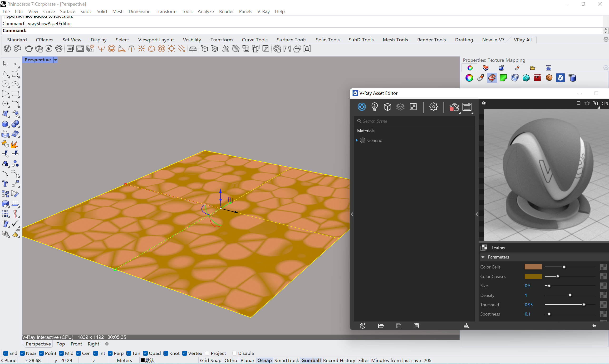Toggle Record History in the status bar

pos(339,360)
